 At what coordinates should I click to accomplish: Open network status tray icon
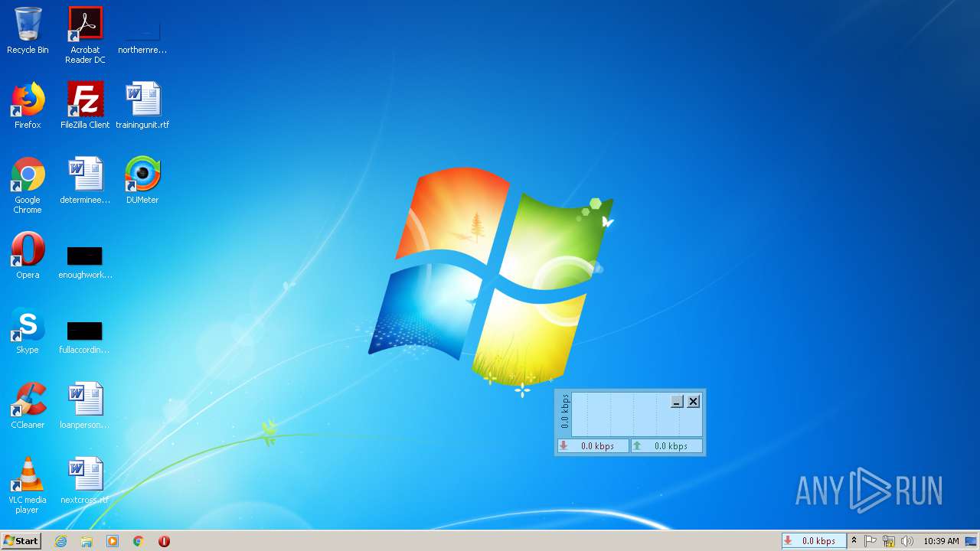[x=889, y=541]
